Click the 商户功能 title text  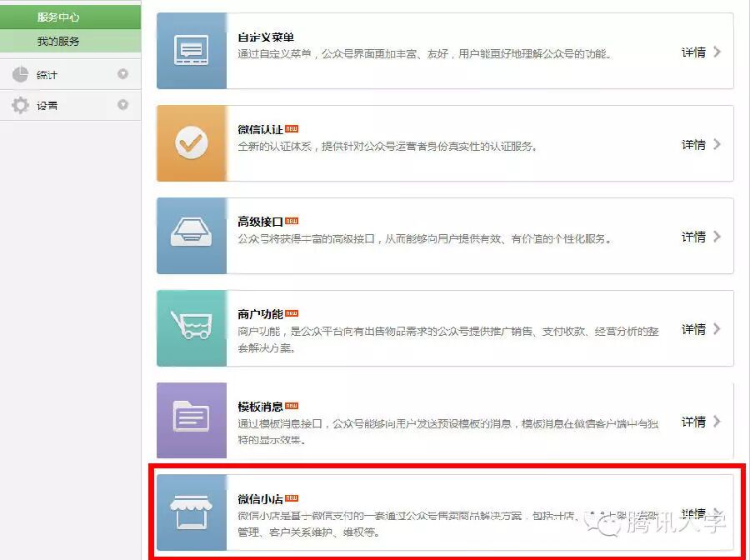point(261,314)
